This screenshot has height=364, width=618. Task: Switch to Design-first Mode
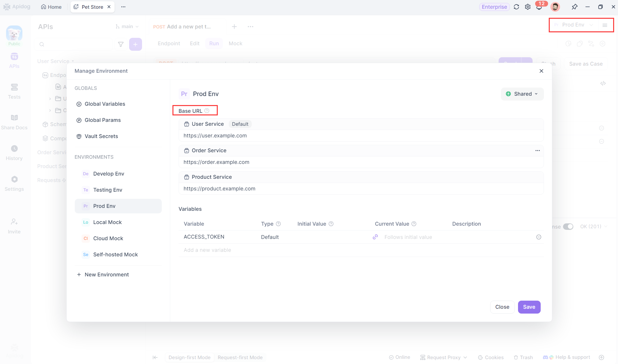click(190, 357)
